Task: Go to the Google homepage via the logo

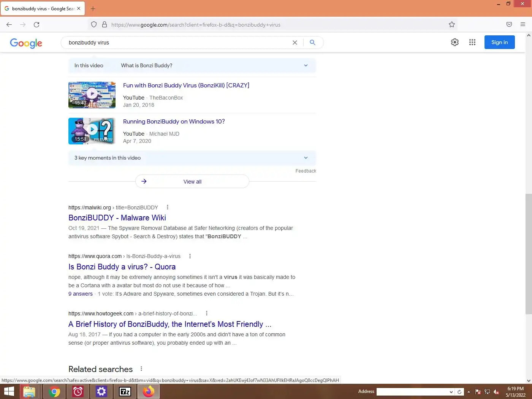Action: point(26,43)
